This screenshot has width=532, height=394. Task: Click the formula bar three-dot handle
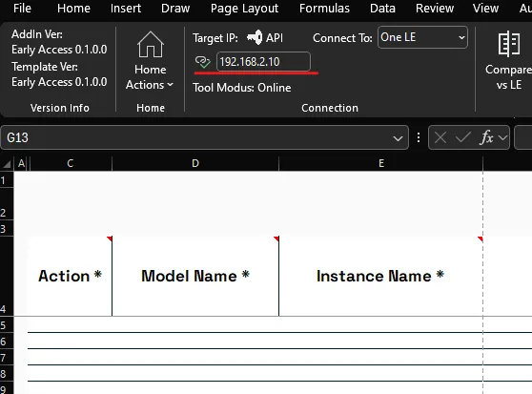tap(419, 137)
